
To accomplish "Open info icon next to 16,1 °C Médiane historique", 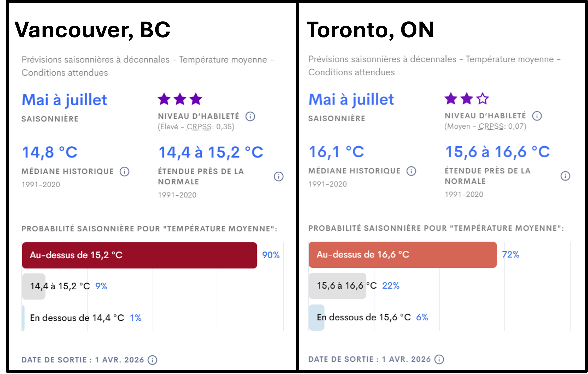I will click(x=411, y=171).
